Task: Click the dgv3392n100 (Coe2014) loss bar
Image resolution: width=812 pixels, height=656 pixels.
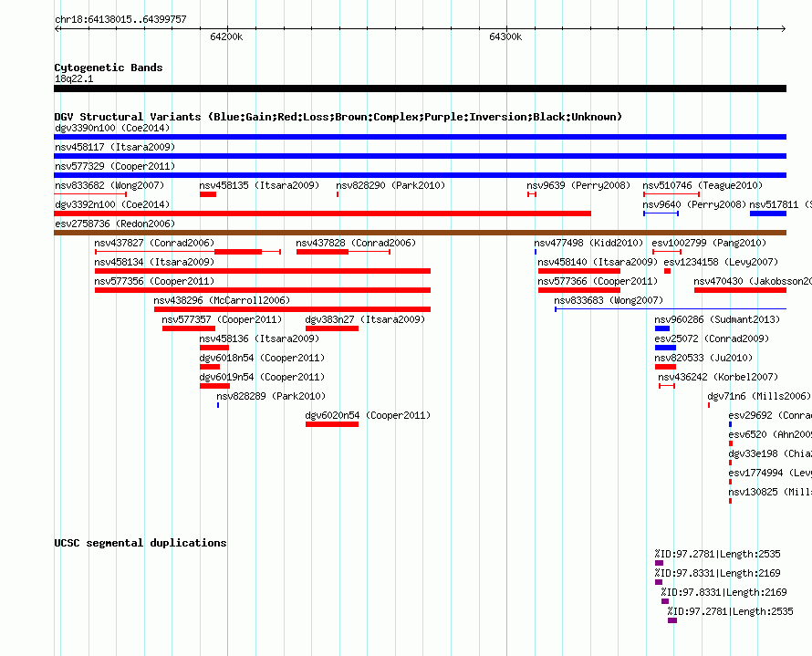Action: coord(322,213)
